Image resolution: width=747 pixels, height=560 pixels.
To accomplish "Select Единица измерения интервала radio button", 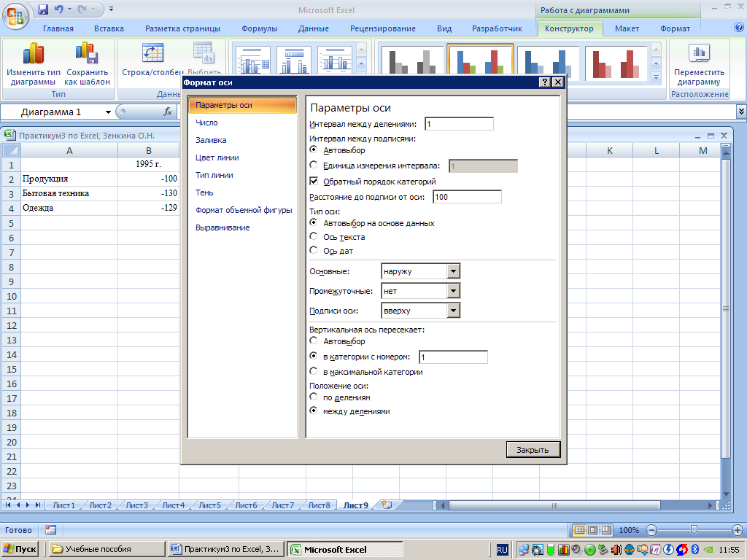I will click(x=314, y=165).
